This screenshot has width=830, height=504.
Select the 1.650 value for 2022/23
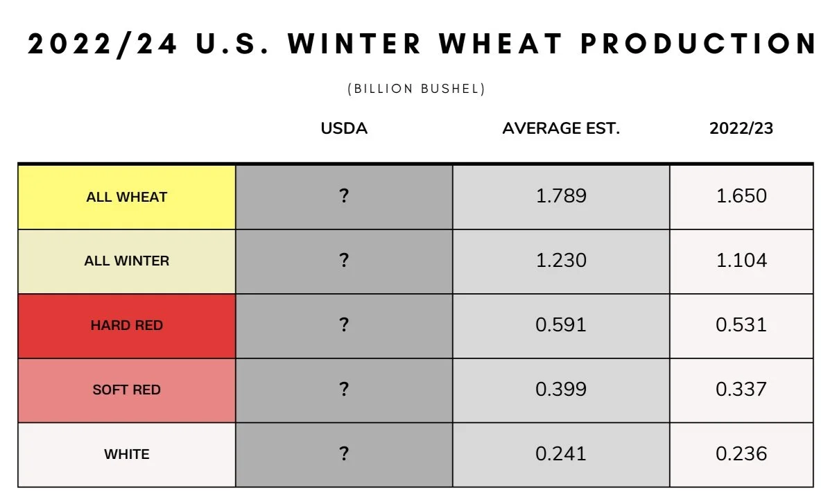741,196
